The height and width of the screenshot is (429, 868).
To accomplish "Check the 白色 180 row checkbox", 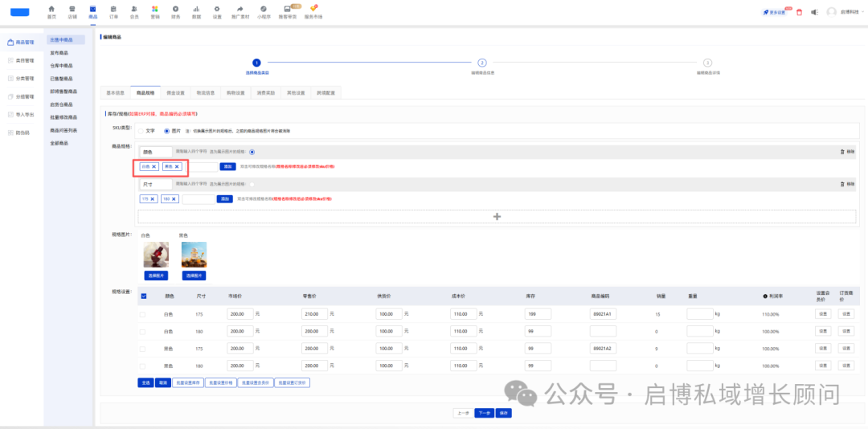I will coord(142,332).
